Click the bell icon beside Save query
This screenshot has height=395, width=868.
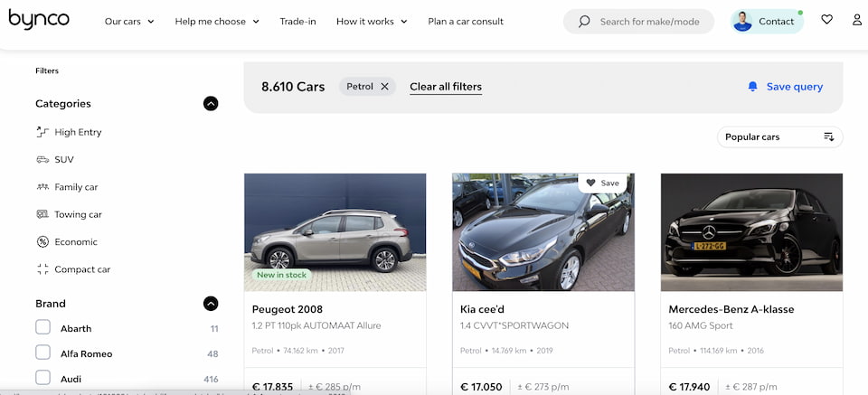pos(752,87)
